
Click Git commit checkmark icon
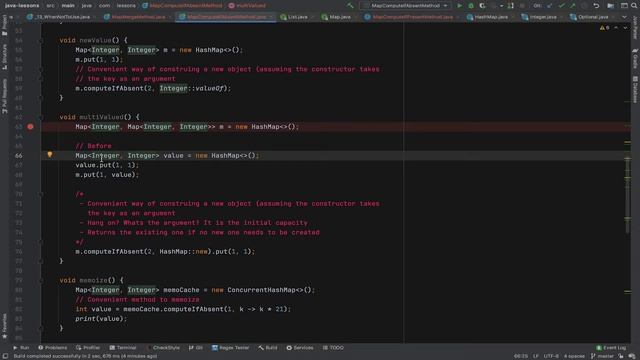point(562,6)
